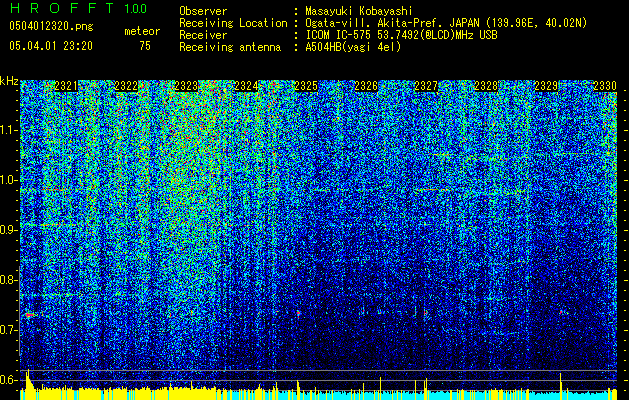
Task: Click the meteor label
Action: pos(142,31)
